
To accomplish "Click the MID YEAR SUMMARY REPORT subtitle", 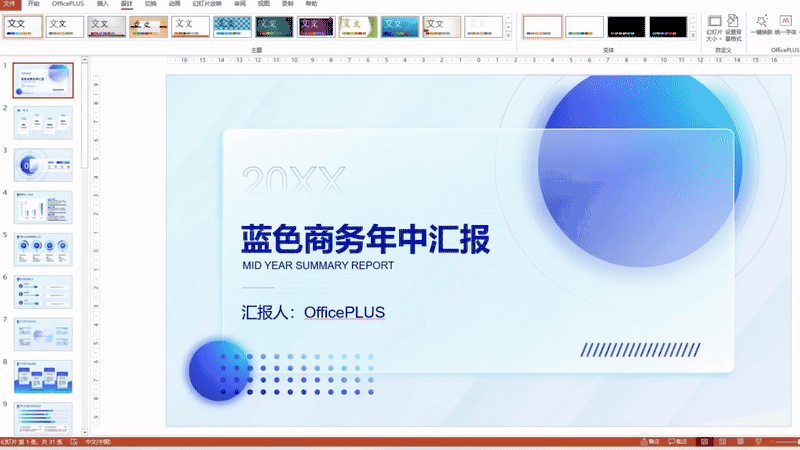I will pos(318,265).
